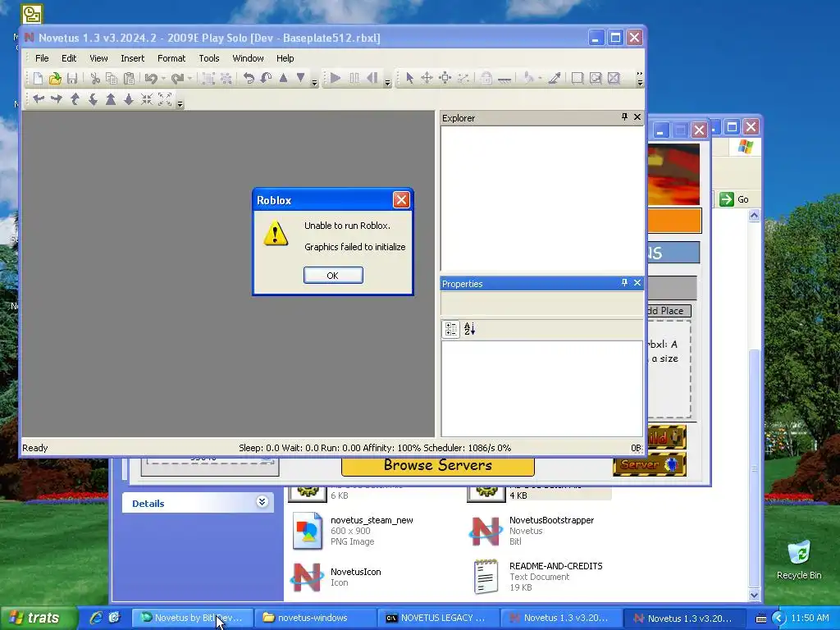Click the Rotate selection icon

click(x=249, y=78)
